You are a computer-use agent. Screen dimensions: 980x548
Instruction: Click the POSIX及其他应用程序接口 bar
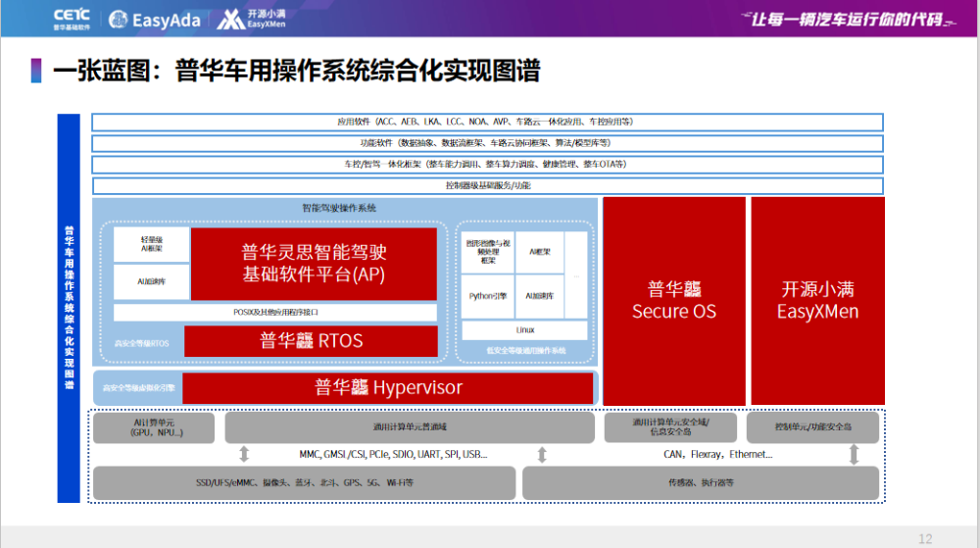coord(275,312)
